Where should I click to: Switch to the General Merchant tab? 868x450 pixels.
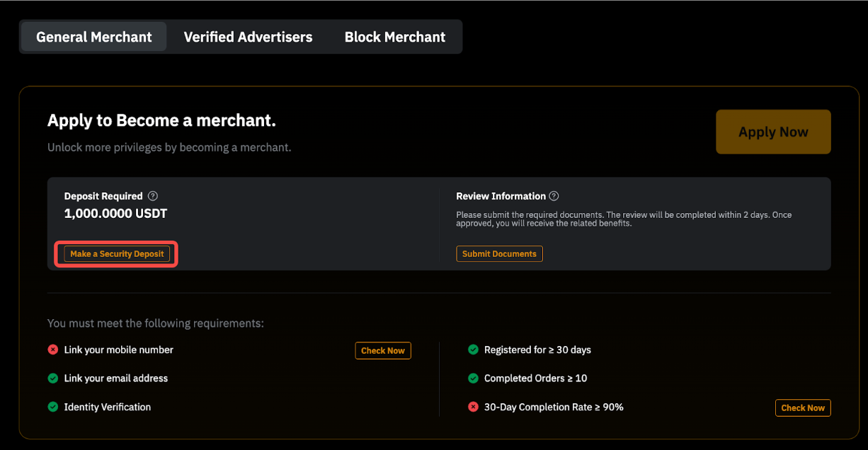click(x=94, y=37)
